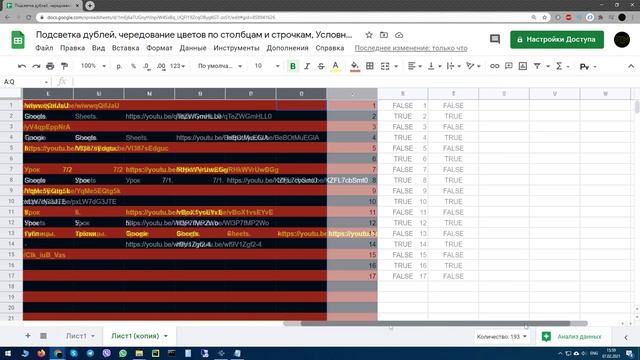Viewport: 640px width, 360px height.
Task: Open the Инструменты menu
Action: pyautogui.click(x=236, y=48)
